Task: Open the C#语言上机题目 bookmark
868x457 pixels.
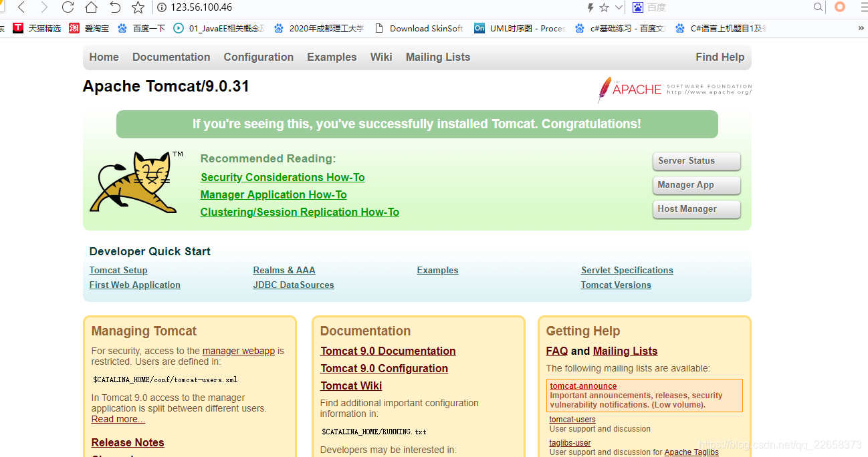Action: click(x=721, y=28)
